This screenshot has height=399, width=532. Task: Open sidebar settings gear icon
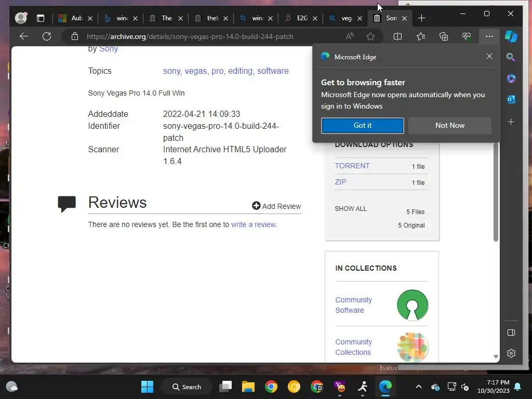[x=511, y=353]
